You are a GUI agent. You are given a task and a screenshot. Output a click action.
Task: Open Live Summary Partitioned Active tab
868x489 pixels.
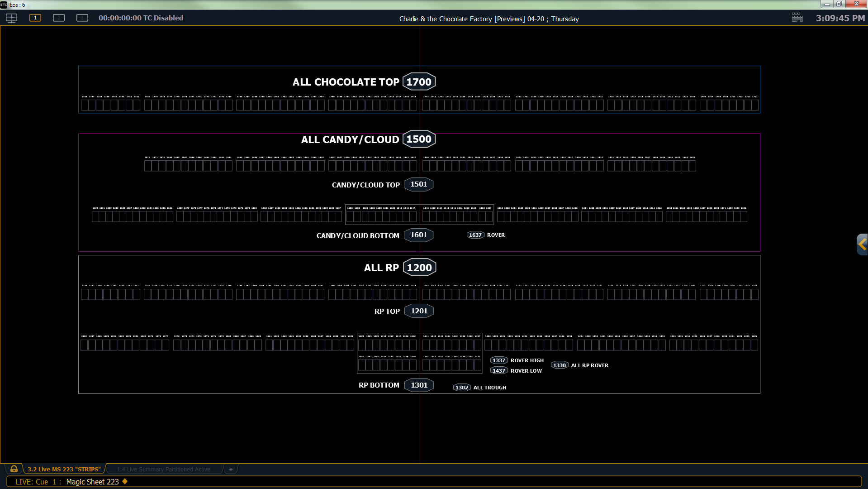[163, 469]
